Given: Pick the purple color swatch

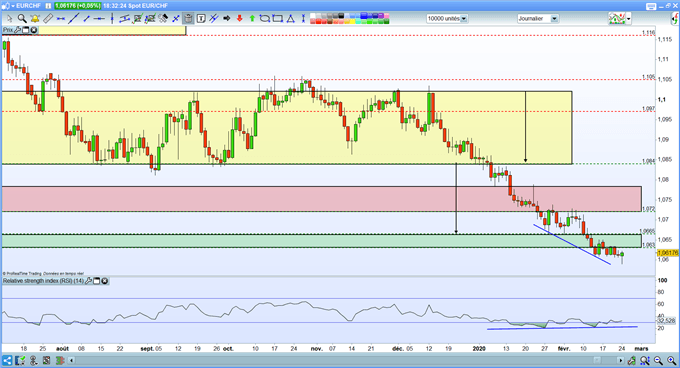Looking at the screenshot, I should [x=381, y=16].
